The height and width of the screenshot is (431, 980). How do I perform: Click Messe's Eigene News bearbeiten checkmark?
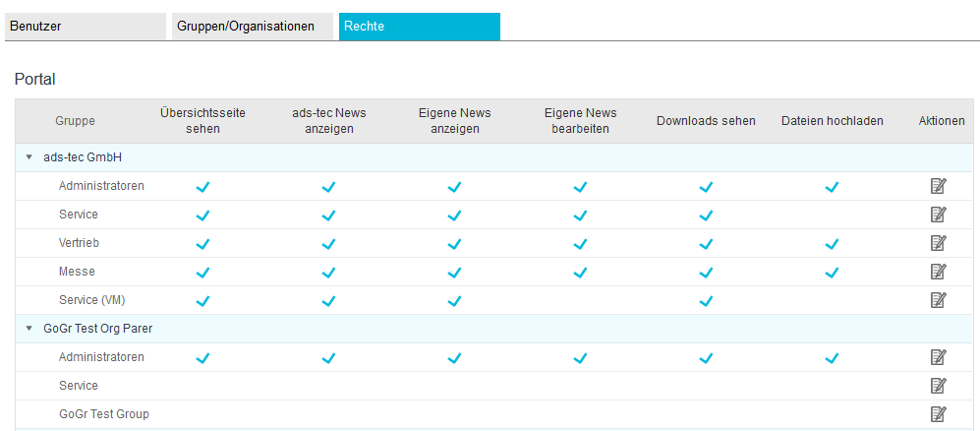[580, 273]
